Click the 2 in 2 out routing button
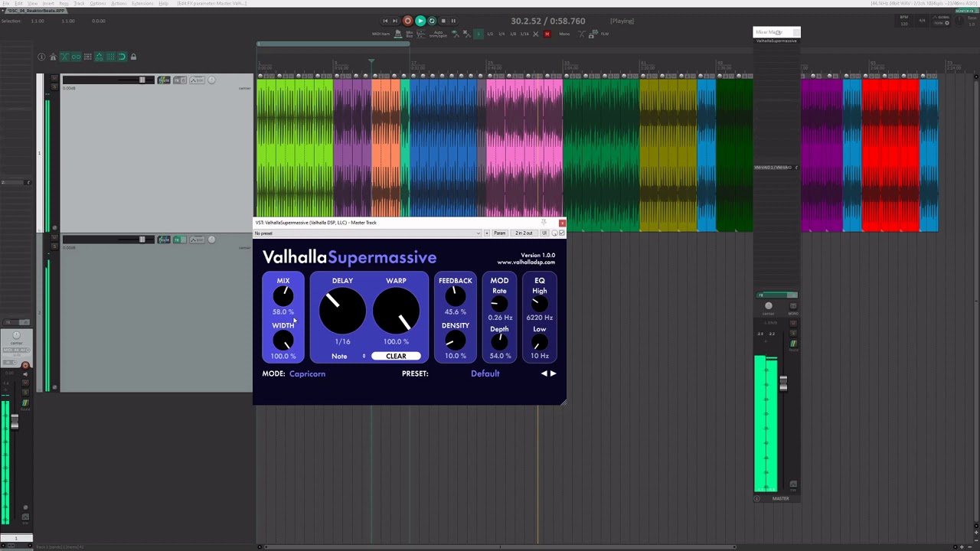The height and width of the screenshot is (551, 980). 524,233
